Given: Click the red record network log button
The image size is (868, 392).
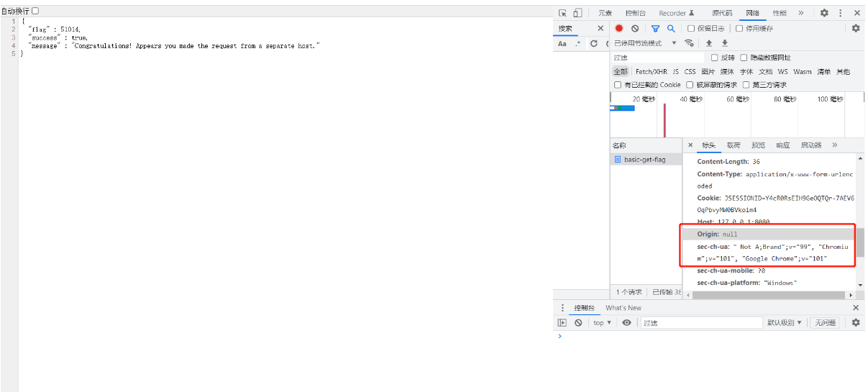Looking at the screenshot, I should 619,28.
